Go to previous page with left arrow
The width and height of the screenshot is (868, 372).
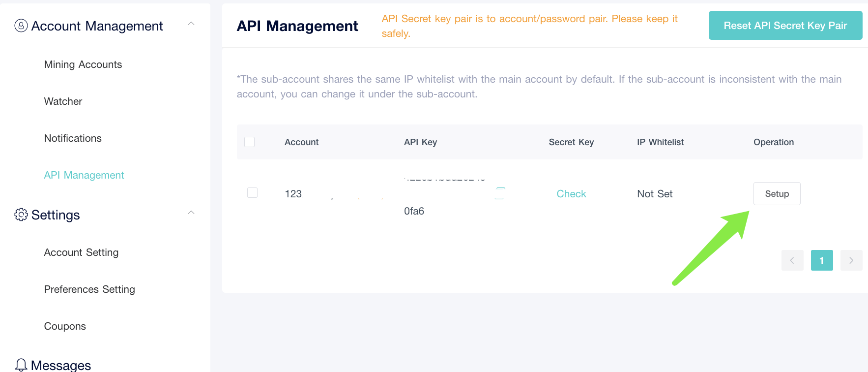click(x=792, y=260)
